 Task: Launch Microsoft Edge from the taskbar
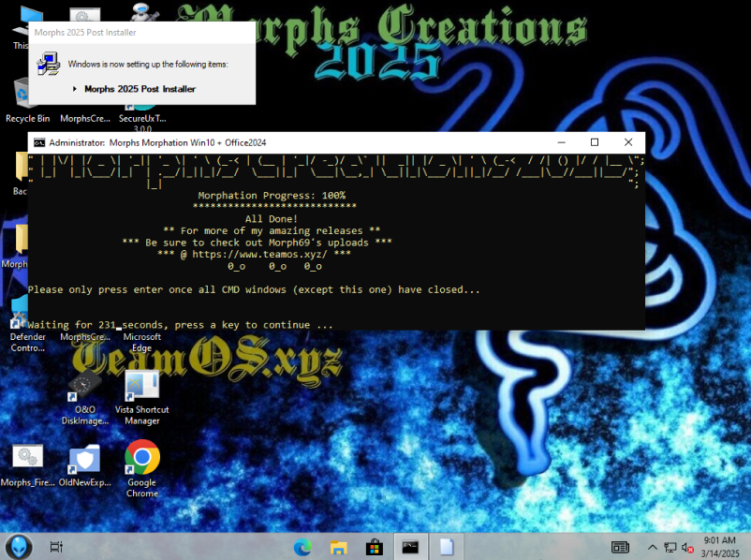[x=302, y=547]
